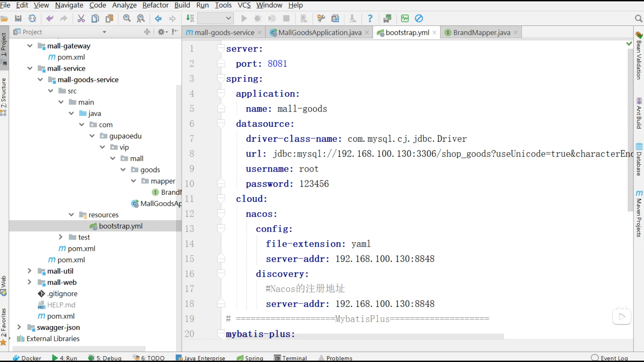Collapse the mall-gateway module node
The image size is (644, 362).
[x=30, y=46]
